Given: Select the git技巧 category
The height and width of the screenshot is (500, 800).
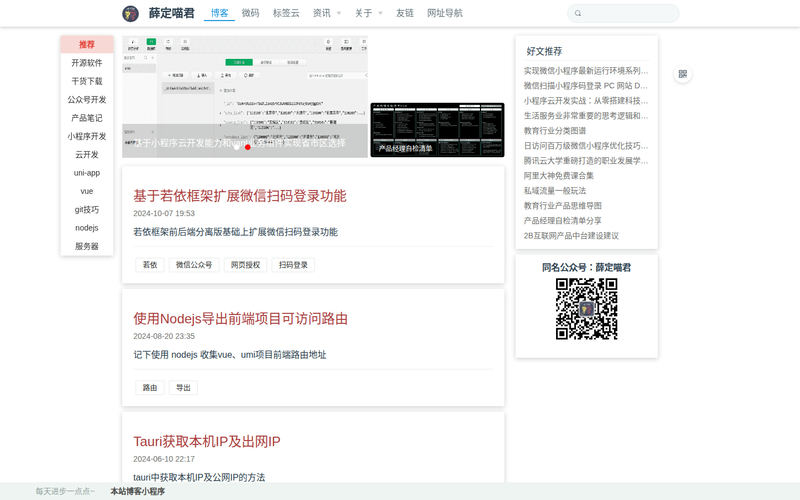Looking at the screenshot, I should [x=87, y=210].
